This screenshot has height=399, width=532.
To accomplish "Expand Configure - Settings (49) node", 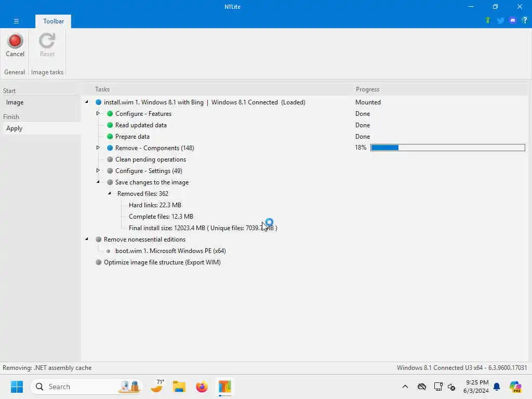I will pos(98,170).
